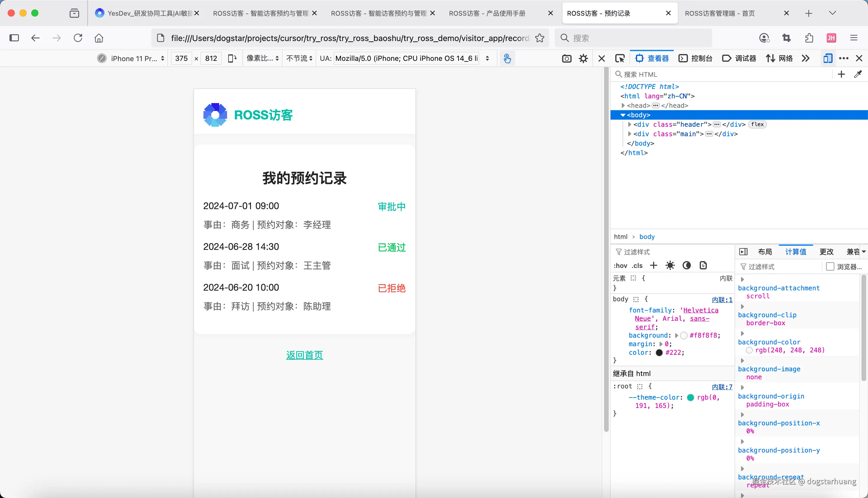Open the iPhone 11 Pro device dropdown

pyautogui.click(x=134, y=58)
